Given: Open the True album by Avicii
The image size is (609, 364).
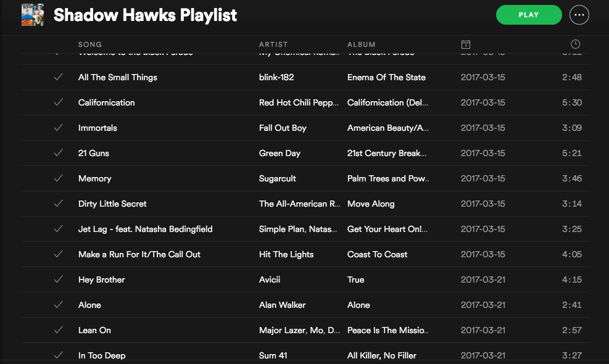Looking at the screenshot, I should pyautogui.click(x=355, y=279).
